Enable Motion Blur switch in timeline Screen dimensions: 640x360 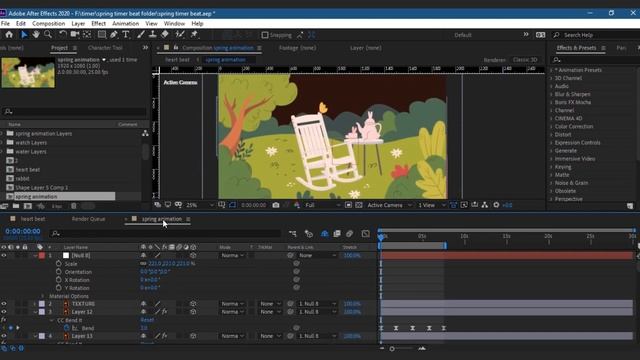point(349,233)
